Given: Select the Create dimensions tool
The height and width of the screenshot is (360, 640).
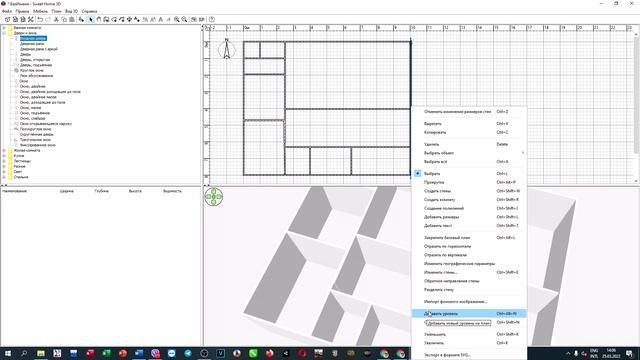Looking at the screenshot, I should pyautogui.click(x=129, y=20).
